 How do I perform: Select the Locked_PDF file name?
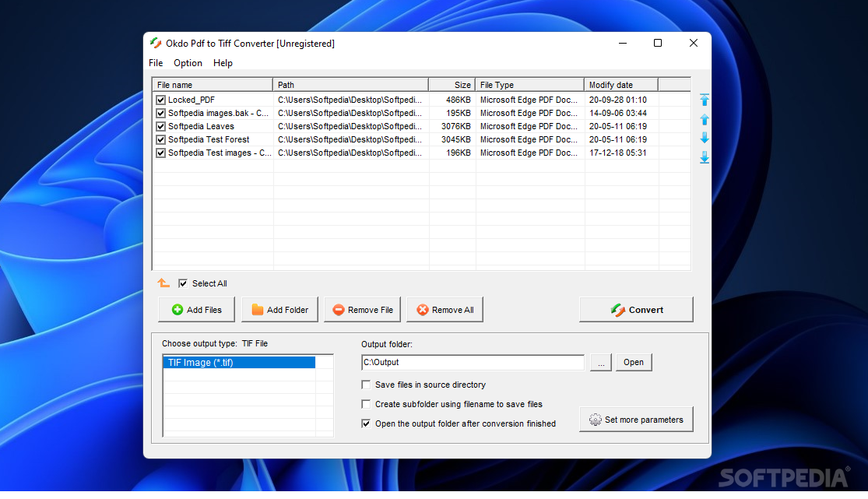pyautogui.click(x=192, y=100)
